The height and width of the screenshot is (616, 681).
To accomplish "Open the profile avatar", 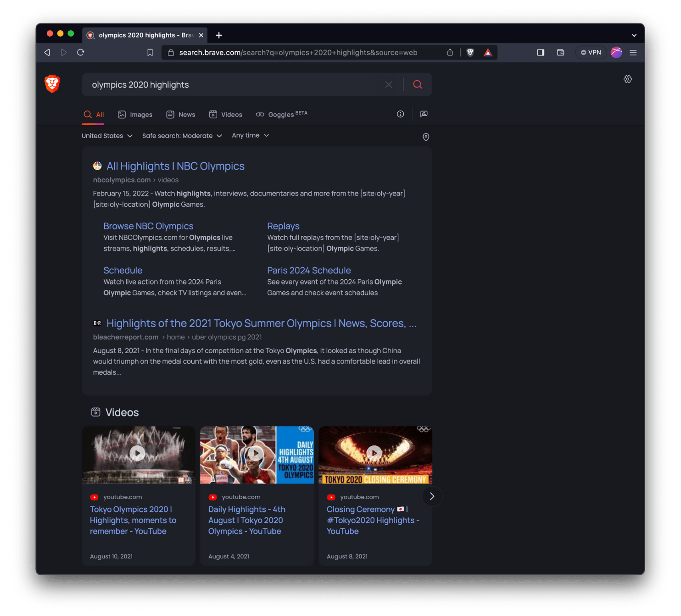I will 616,53.
